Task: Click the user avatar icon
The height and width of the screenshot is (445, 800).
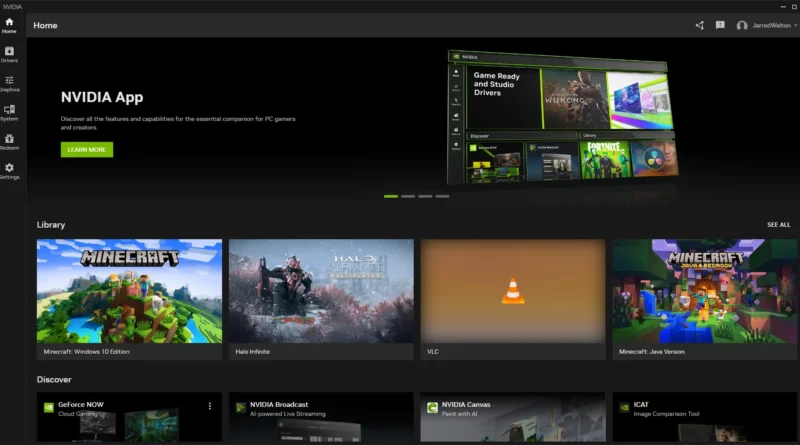Action: coord(742,26)
